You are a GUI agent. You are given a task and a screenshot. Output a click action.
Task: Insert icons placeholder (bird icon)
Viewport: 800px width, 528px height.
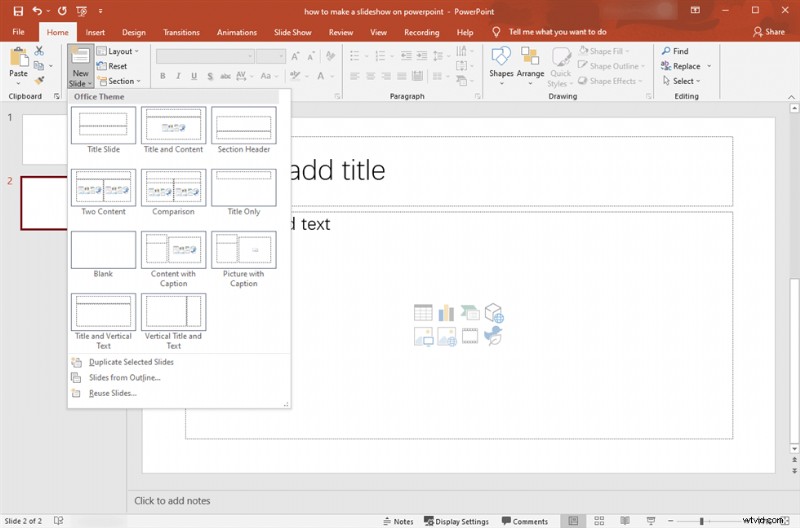coord(493,336)
